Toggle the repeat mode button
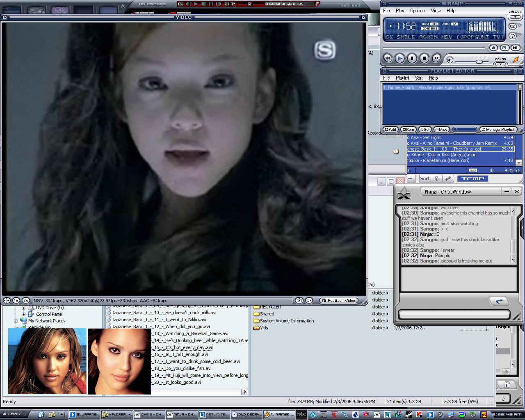 click(513, 26)
